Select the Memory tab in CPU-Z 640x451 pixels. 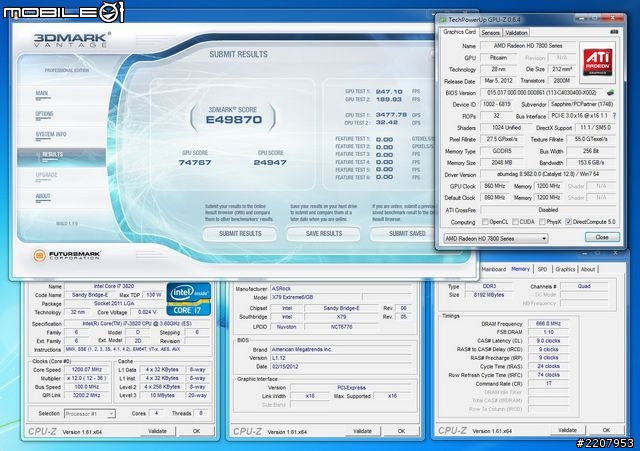click(520, 269)
